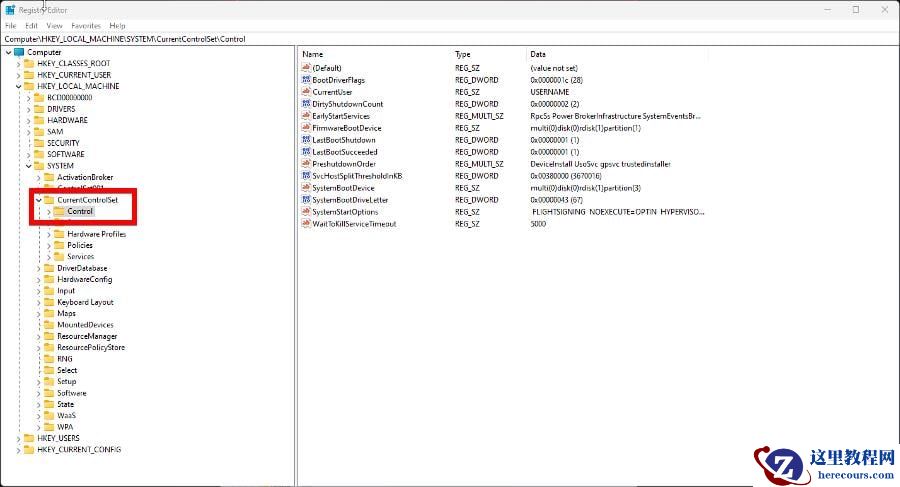
Task: Select the Policies key in tree
Action: (x=80, y=245)
